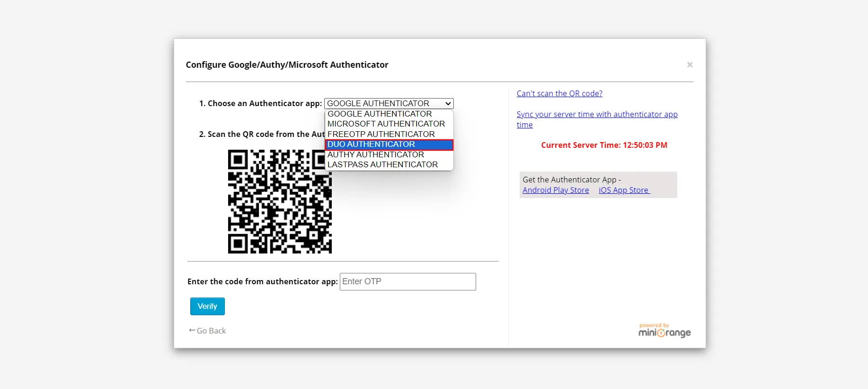This screenshot has width=868, height=389.
Task: Click "1. Choose an Authenticator app:" label
Action: [260, 103]
